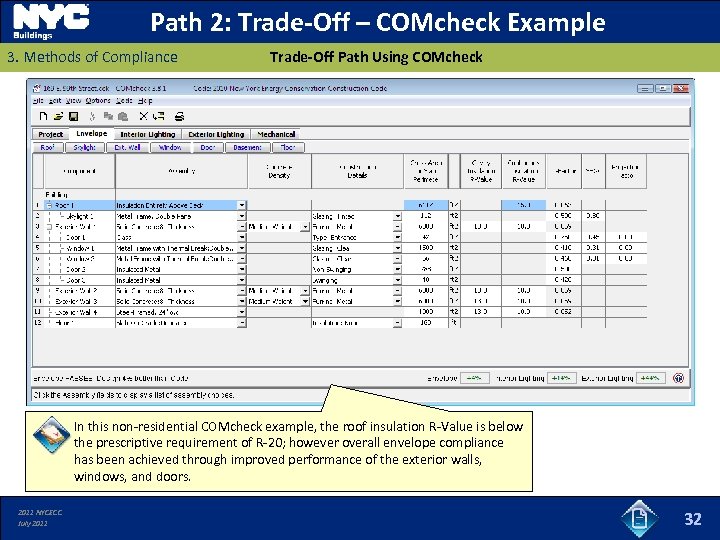Open the Help menu

pyautogui.click(x=145, y=100)
